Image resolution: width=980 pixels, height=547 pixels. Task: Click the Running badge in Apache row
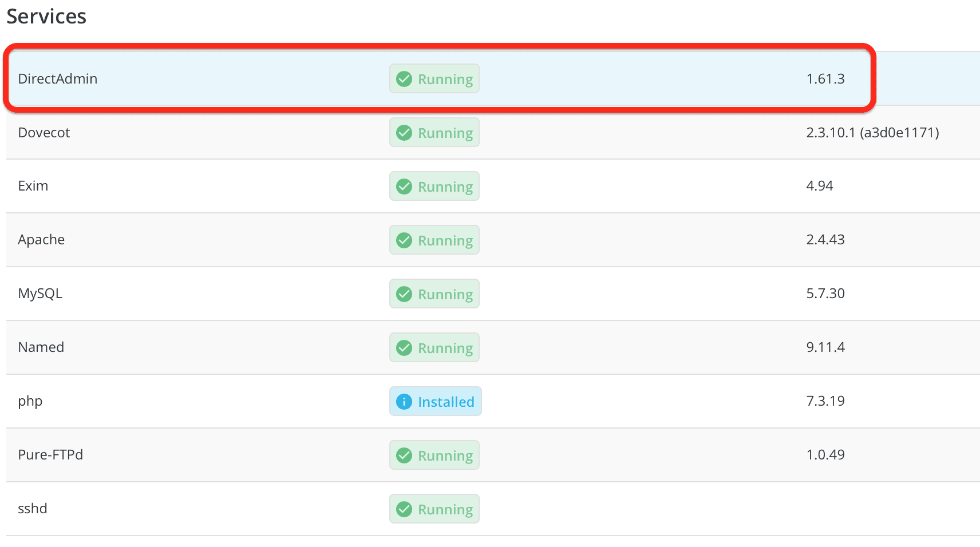coord(434,240)
